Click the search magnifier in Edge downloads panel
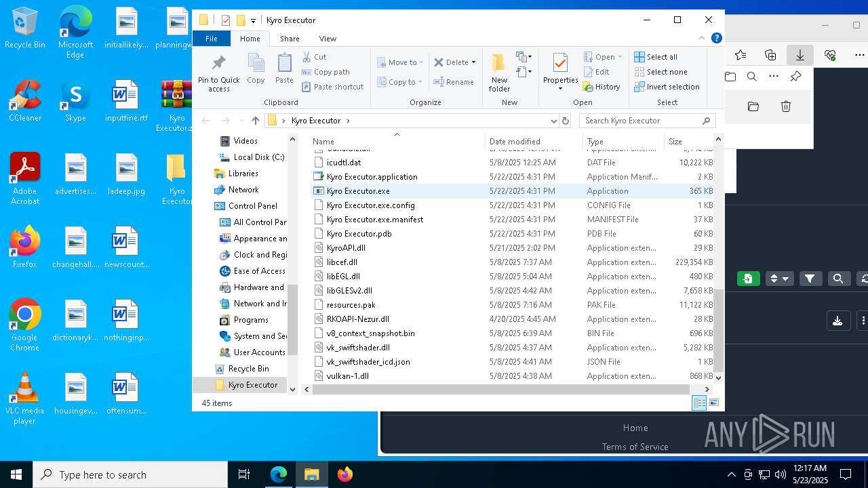Screen dimensions: 868x488 point(752,77)
